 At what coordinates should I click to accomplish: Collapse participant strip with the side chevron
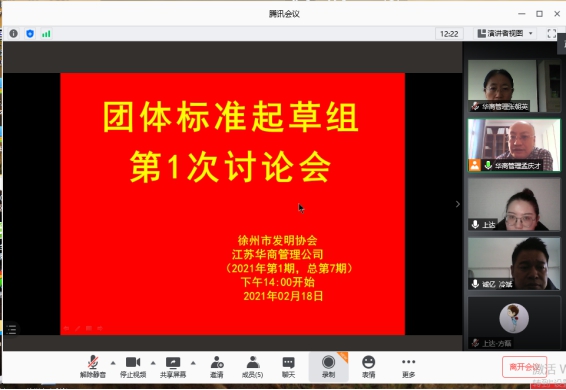tap(458, 204)
